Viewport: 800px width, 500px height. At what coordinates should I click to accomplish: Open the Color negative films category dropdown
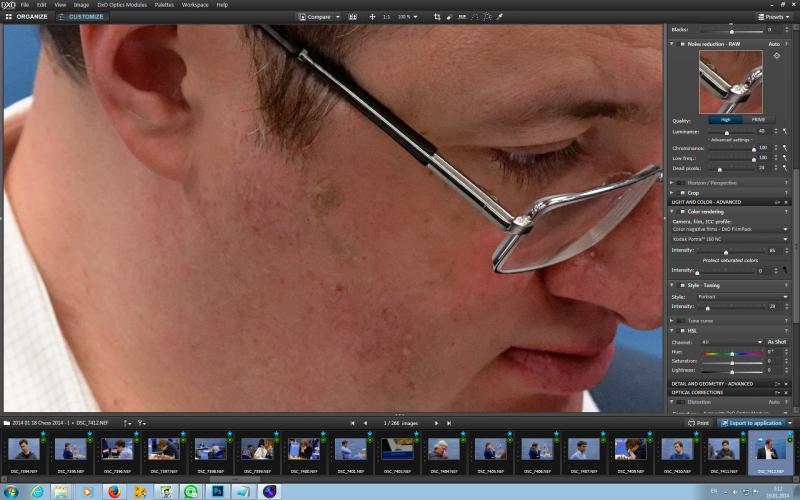click(x=730, y=230)
